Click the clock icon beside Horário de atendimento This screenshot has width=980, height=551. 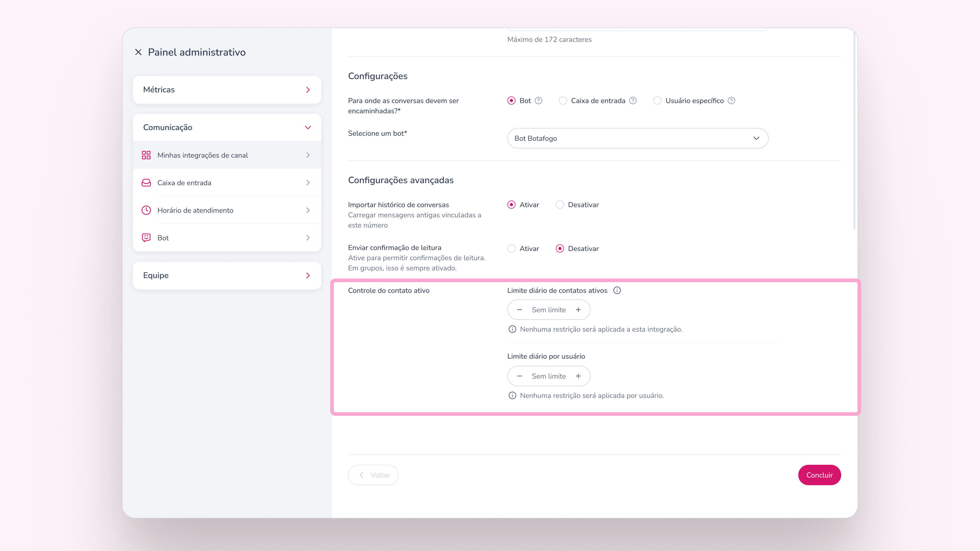(146, 210)
